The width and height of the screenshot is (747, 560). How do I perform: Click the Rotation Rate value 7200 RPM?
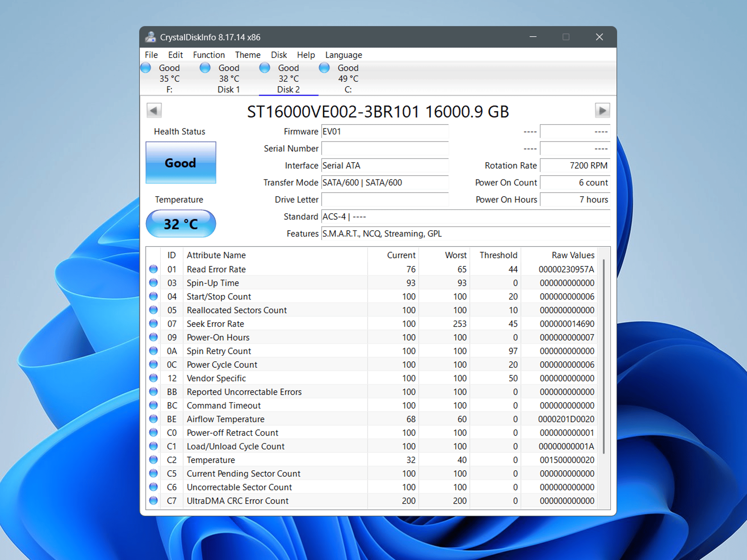[575, 166]
